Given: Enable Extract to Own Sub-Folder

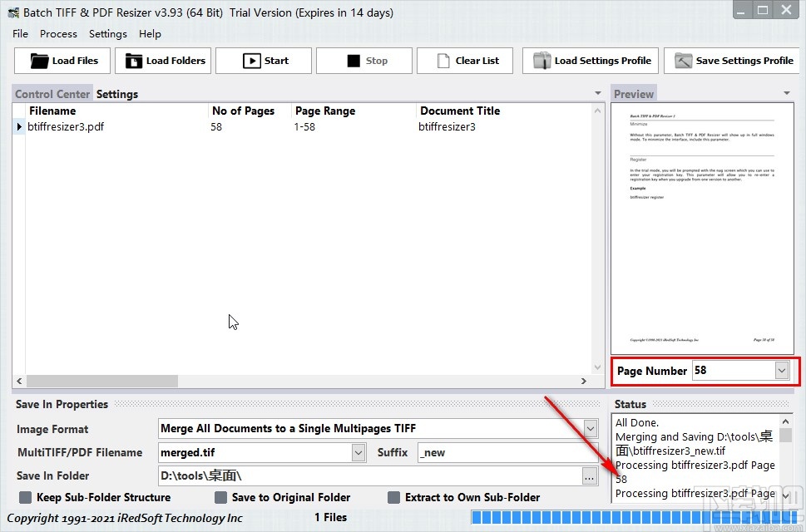Looking at the screenshot, I should click(393, 497).
